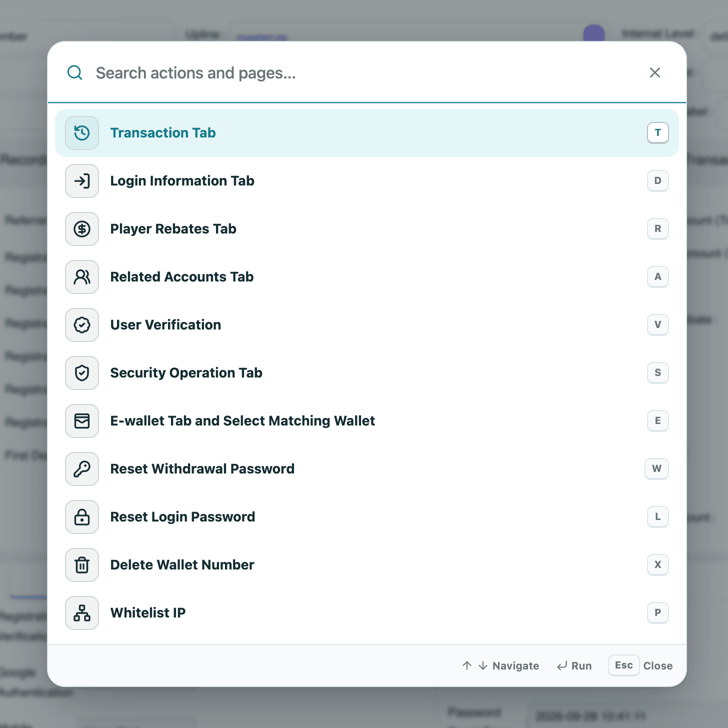This screenshot has width=728, height=728.
Task: Click the Login Information Tab arrow icon
Action: tap(82, 181)
